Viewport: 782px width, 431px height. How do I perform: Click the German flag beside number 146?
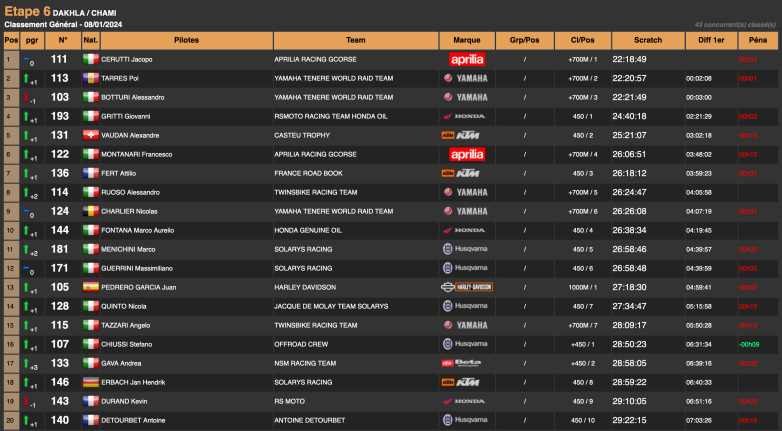coord(90,382)
